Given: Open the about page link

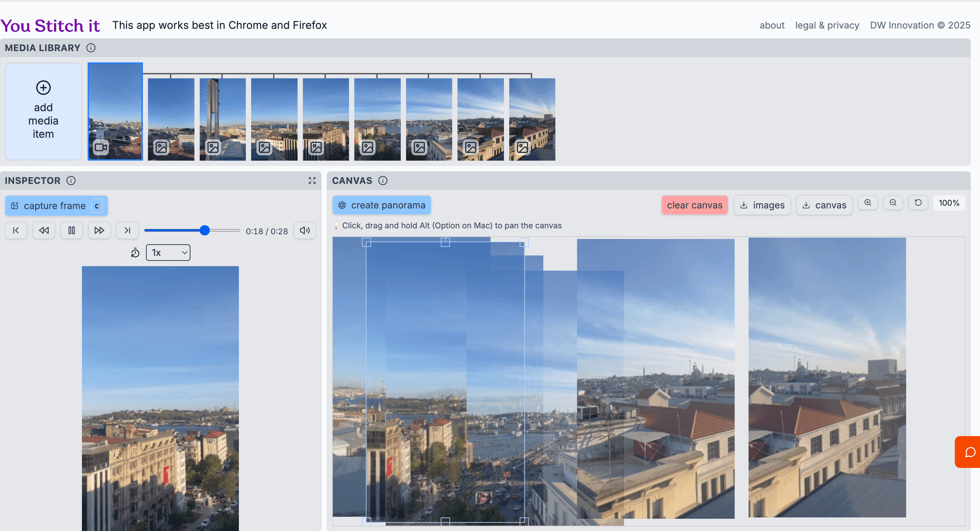Looking at the screenshot, I should (772, 25).
